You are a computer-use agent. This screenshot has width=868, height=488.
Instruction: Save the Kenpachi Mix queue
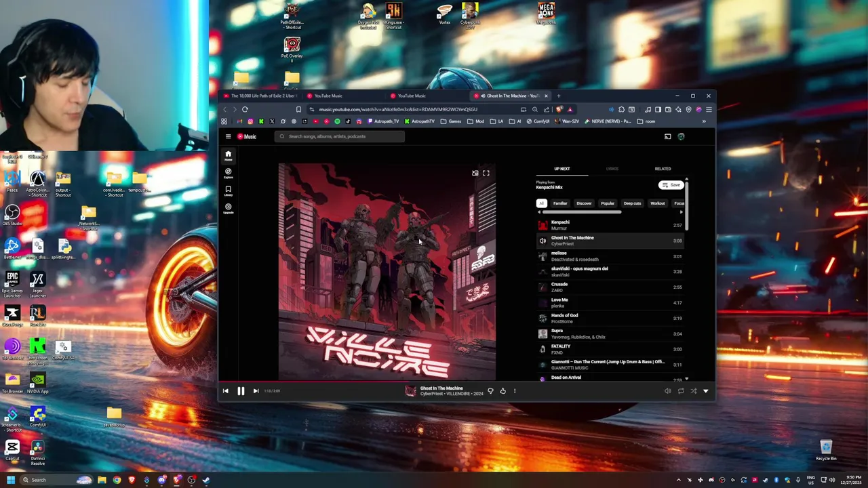pos(671,185)
